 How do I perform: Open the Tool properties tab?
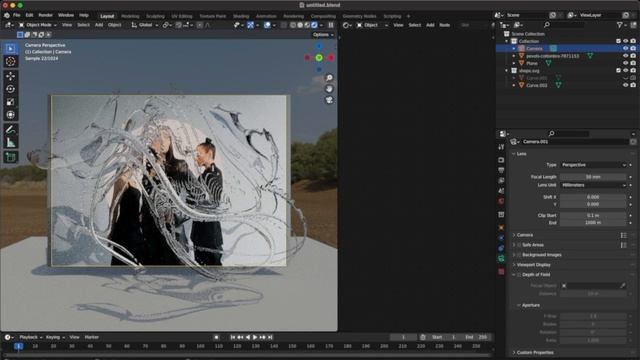(x=501, y=147)
